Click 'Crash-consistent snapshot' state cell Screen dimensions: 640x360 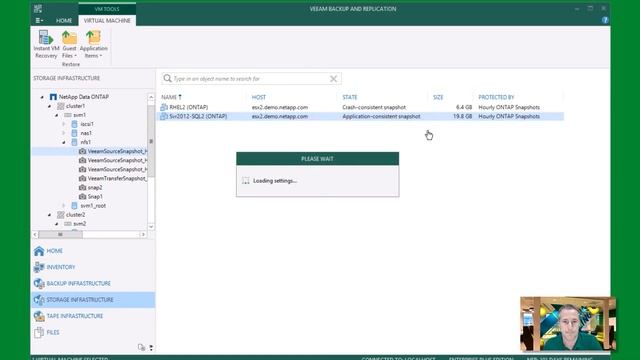tap(374, 107)
